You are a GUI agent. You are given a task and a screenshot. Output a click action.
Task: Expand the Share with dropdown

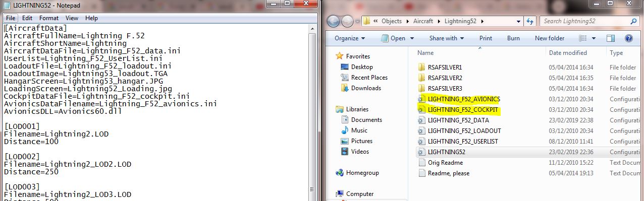[447, 38]
